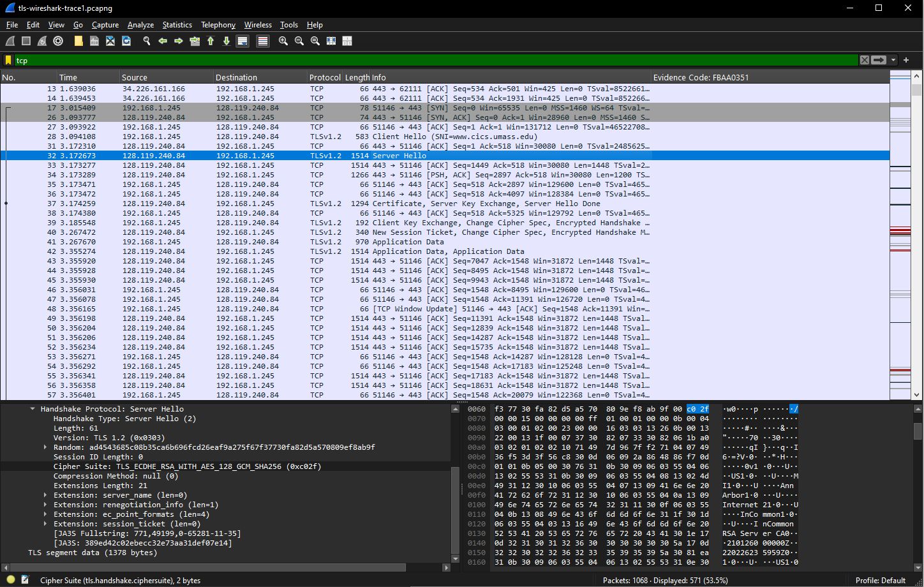Open the Capture menu
Screen dimensions: 924x587
pyautogui.click(x=105, y=25)
